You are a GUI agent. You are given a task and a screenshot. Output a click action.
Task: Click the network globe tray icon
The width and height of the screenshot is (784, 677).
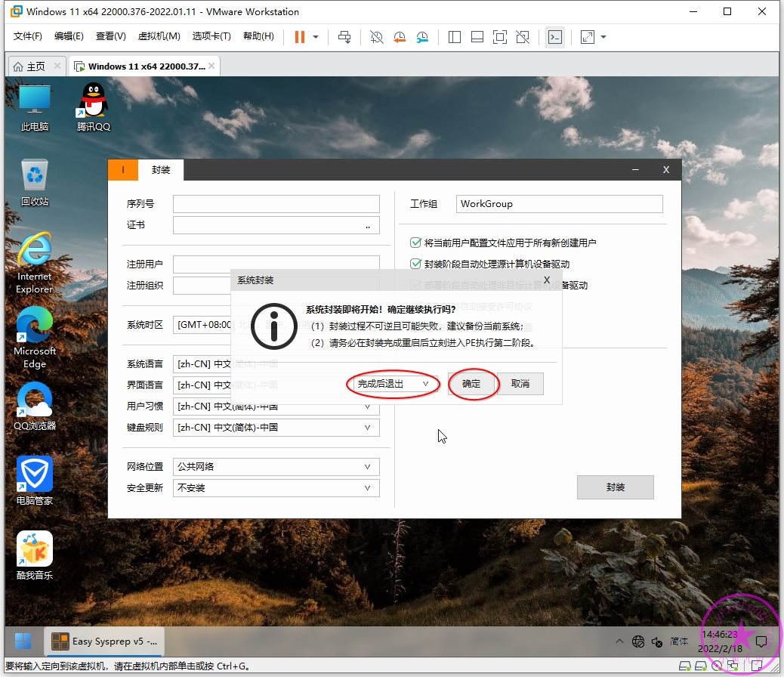tap(638, 641)
